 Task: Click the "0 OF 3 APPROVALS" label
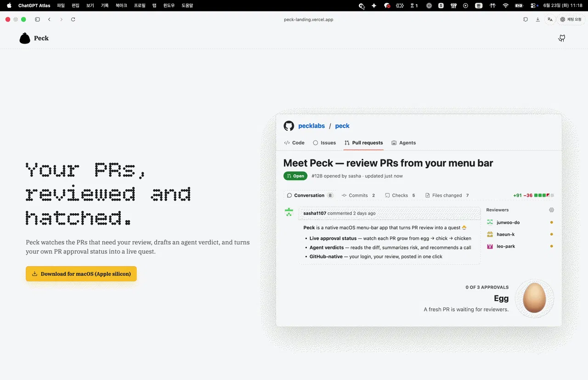coord(487,287)
